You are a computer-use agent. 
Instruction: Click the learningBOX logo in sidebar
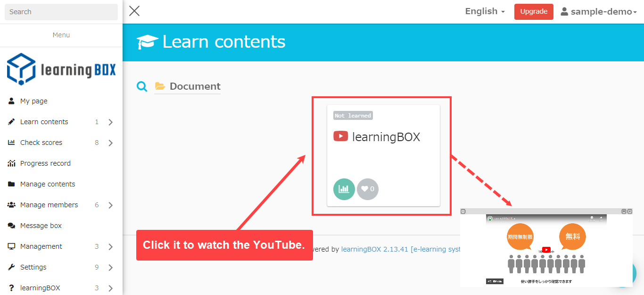coord(61,69)
